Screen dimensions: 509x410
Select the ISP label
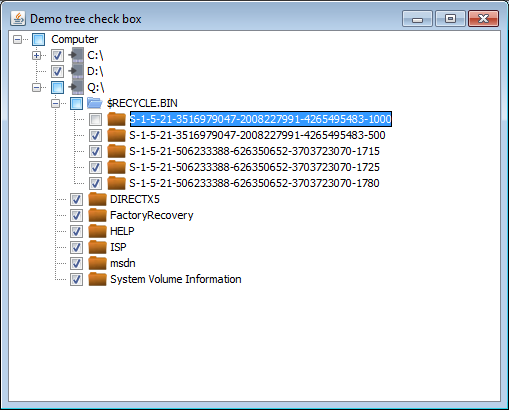pos(118,247)
